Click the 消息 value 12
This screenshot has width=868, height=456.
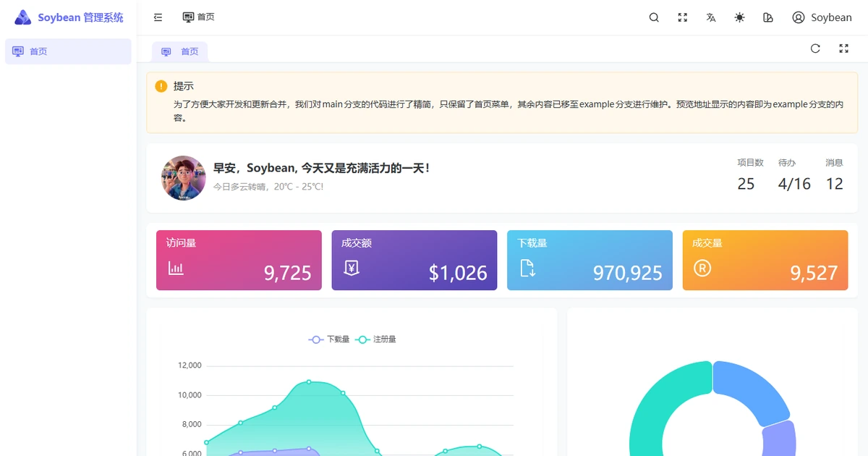pyautogui.click(x=835, y=184)
